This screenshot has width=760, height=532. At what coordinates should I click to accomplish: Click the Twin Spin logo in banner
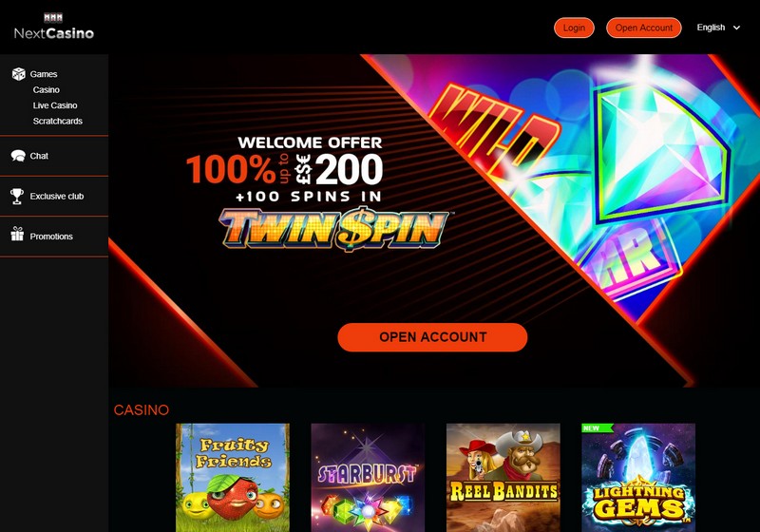[x=333, y=228]
